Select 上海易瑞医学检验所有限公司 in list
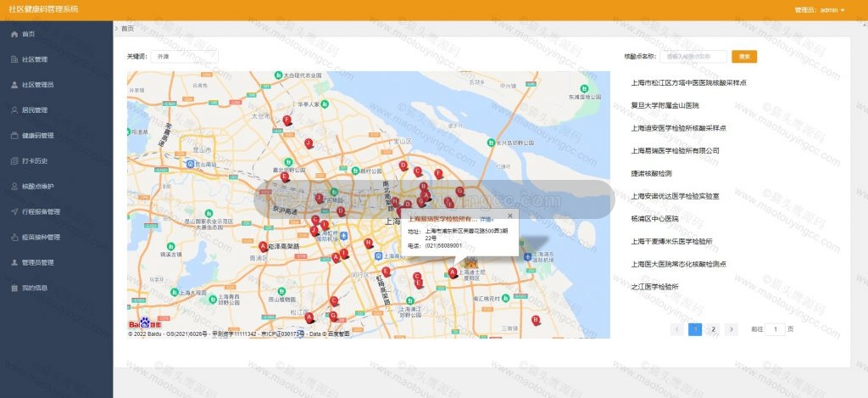Image resolution: width=868 pixels, height=398 pixels. pyautogui.click(x=675, y=151)
